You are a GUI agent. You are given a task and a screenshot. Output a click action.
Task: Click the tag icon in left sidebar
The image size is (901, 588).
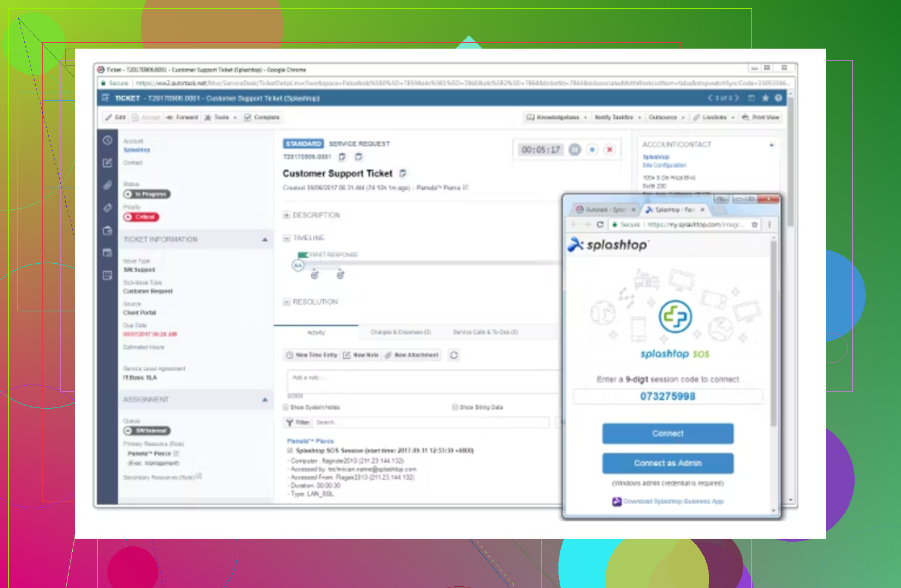(x=107, y=208)
